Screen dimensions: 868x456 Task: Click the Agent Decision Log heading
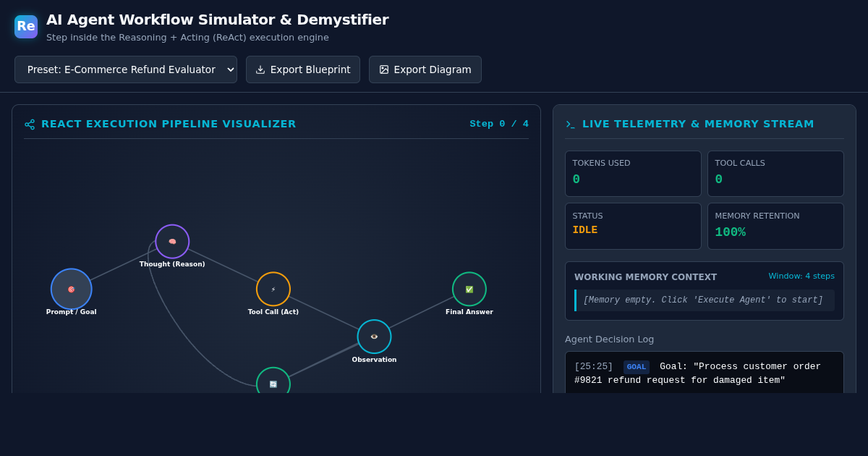click(x=610, y=339)
